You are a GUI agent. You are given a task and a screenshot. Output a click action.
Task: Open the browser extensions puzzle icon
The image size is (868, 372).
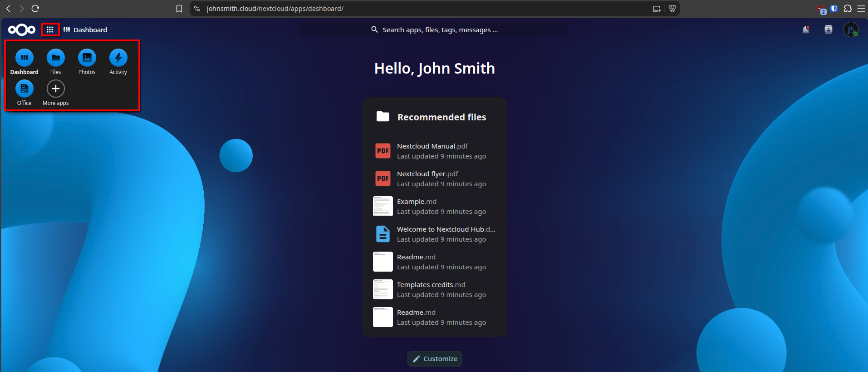[x=848, y=9]
